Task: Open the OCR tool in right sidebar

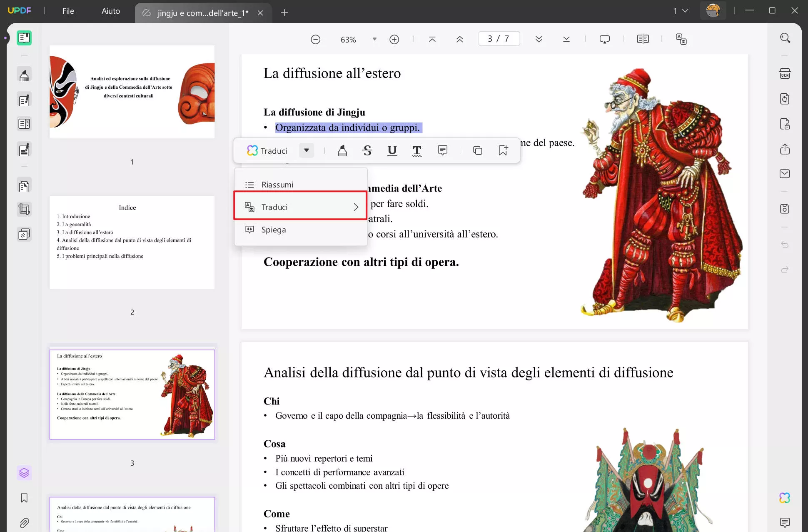Action: tap(785, 74)
